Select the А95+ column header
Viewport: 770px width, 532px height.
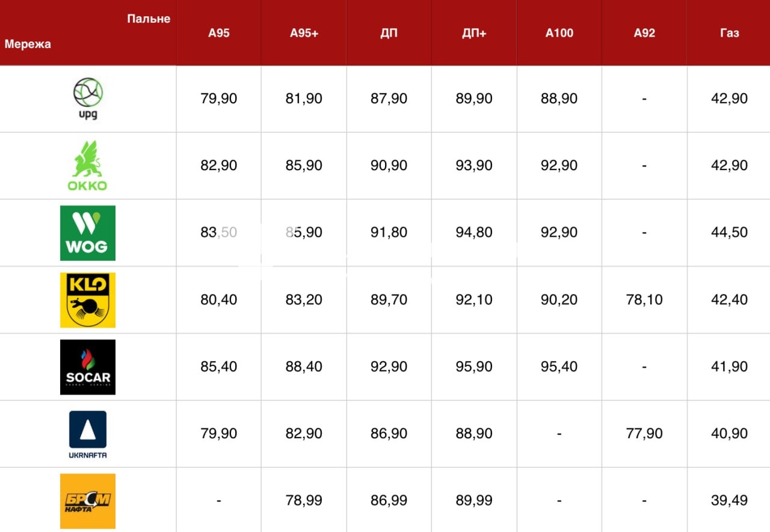point(304,33)
